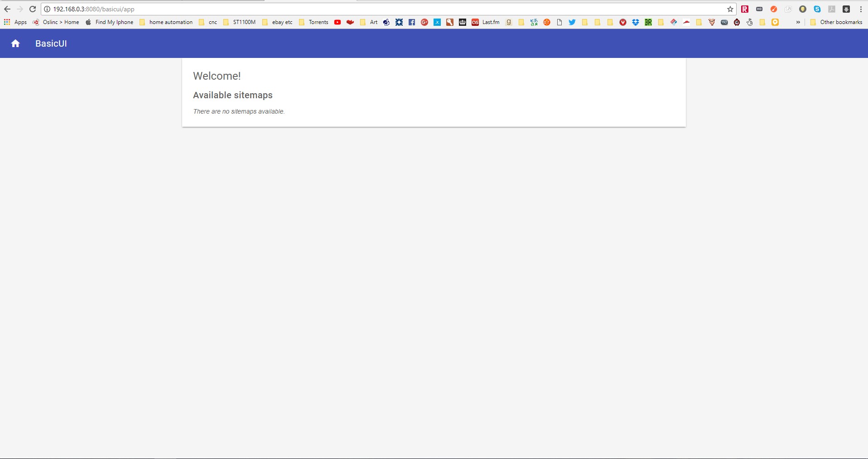The image size is (868, 459).
Task: View site information icon in address bar
Action: (47, 9)
